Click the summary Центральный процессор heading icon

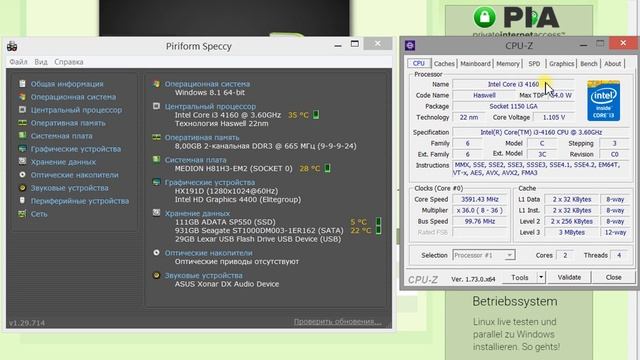click(x=156, y=106)
